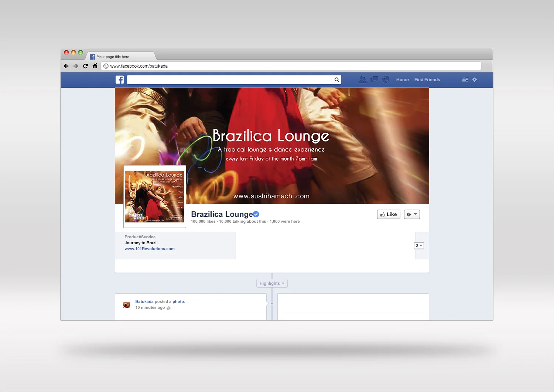Click the public audience globe next to 10 minutes ago
This screenshot has height=392, width=554.
point(168,308)
